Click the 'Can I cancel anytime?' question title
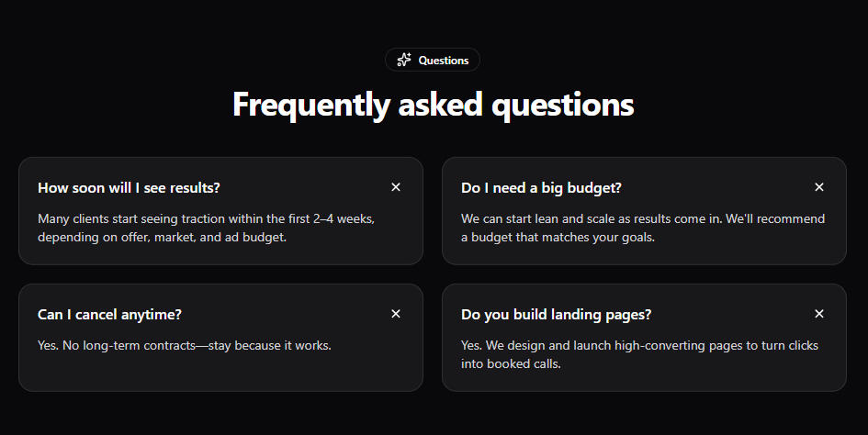 (x=109, y=314)
